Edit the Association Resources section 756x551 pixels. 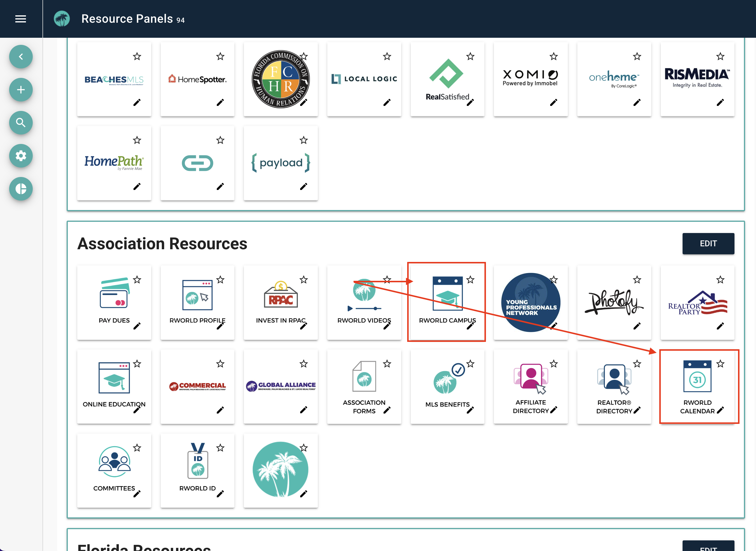tap(708, 243)
